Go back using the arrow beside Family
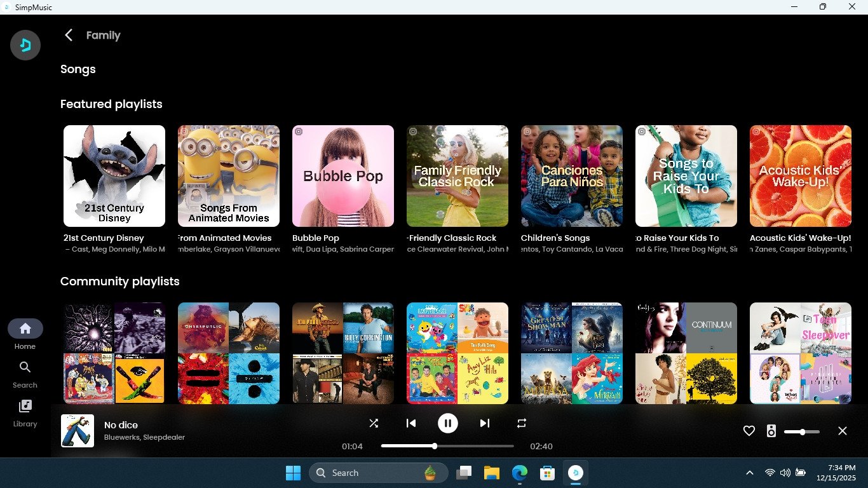Viewport: 868px width, 488px height. (x=69, y=36)
